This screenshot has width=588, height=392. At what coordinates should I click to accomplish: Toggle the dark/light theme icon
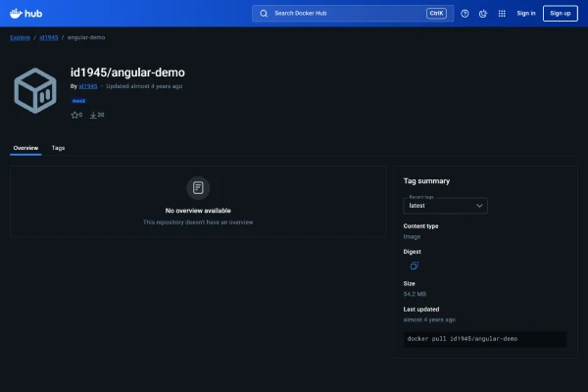coord(483,14)
